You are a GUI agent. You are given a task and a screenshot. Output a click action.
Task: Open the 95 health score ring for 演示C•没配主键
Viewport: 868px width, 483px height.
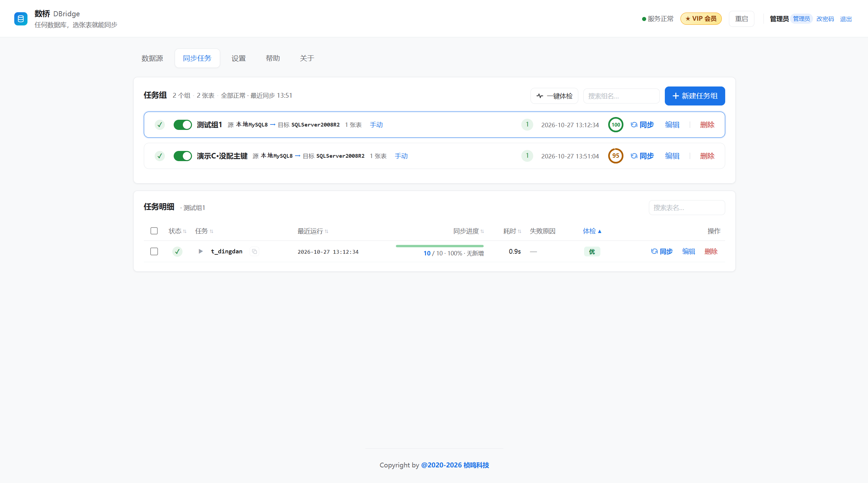616,156
